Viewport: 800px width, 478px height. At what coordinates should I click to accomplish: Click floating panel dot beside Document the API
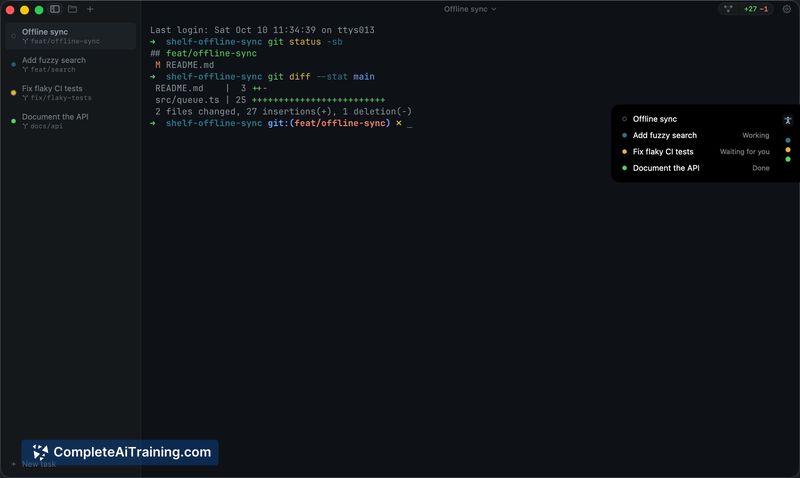(624, 168)
